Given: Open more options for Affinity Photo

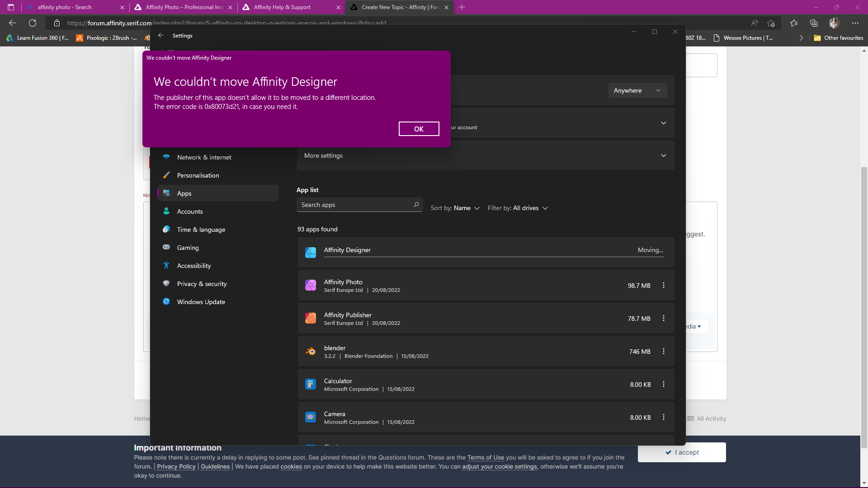Looking at the screenshot, I should (x=663, y=286).
